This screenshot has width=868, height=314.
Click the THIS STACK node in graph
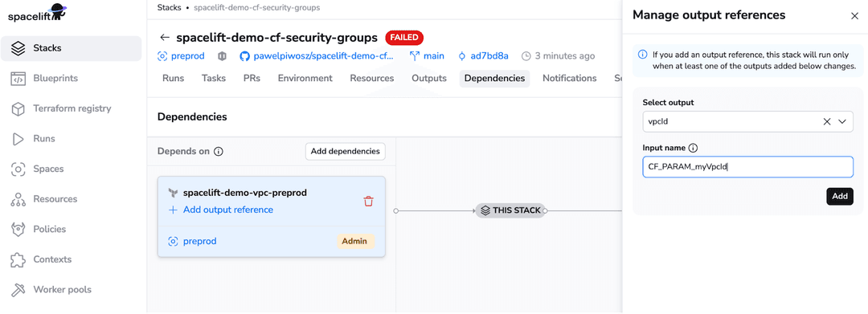point(511,210)
